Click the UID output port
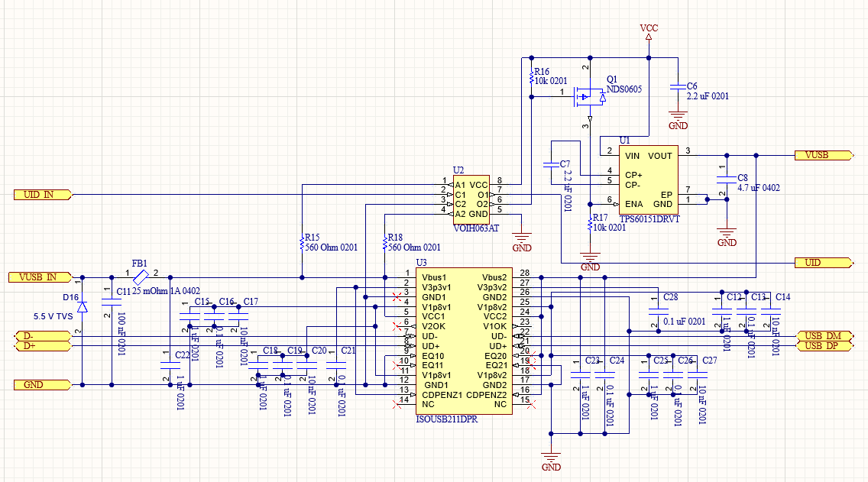Image resolution: width=868 pixels, height=482 pixels. point(824,263)
